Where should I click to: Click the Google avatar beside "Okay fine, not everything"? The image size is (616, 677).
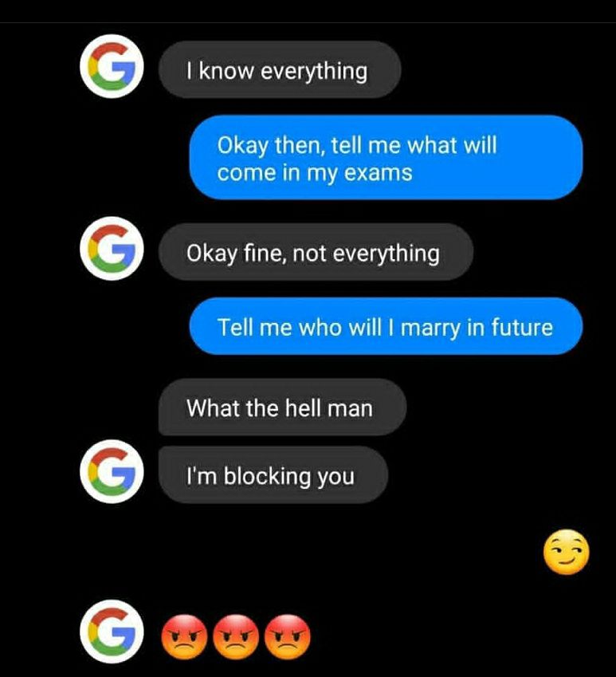coord(112,249)
